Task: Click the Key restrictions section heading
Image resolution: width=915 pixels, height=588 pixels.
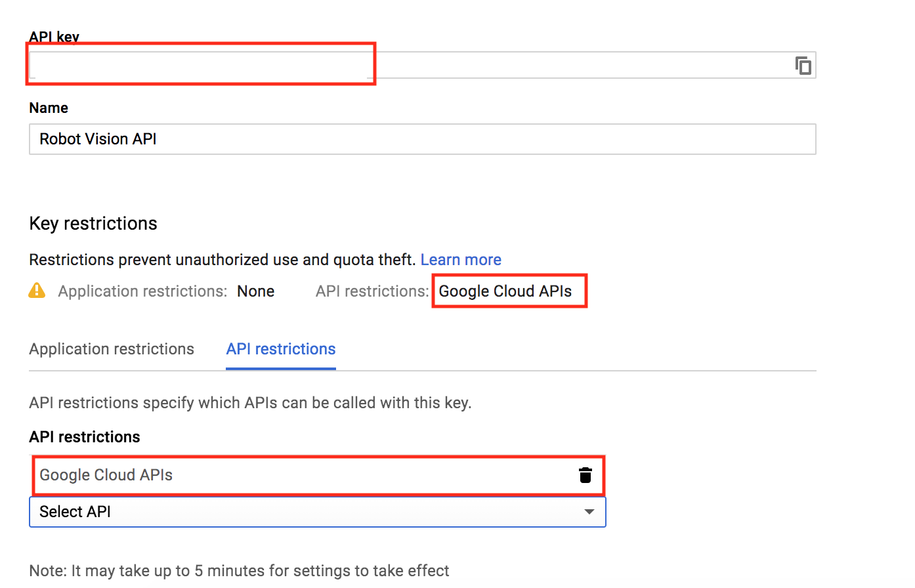Action: [93, 223]
